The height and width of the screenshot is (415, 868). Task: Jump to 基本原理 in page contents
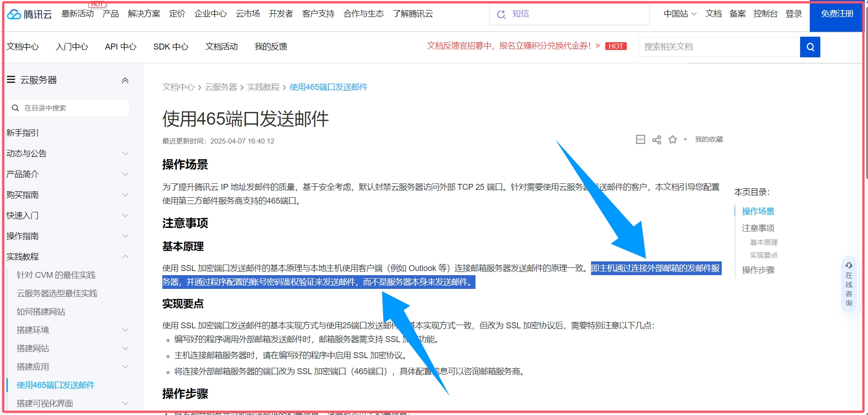coord(764,243)
